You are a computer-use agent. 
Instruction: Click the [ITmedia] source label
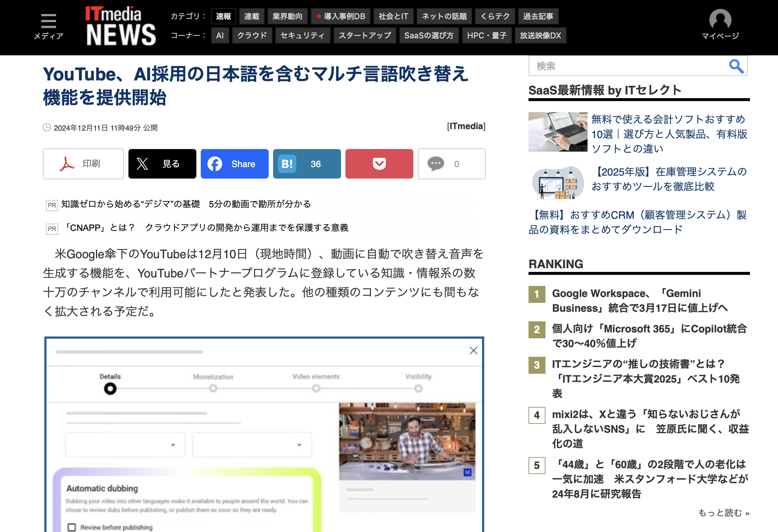[466, 126]
